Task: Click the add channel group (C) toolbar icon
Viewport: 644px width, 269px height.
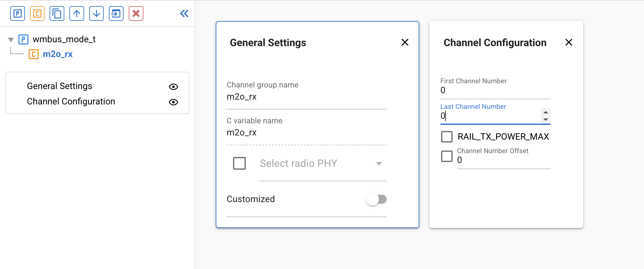Action: [x=37, y=14]
